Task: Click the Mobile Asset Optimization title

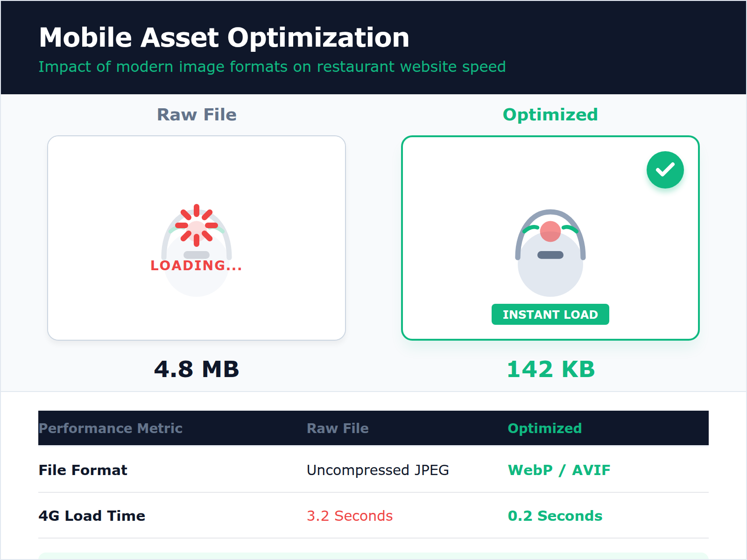Action: coord(224,37)
